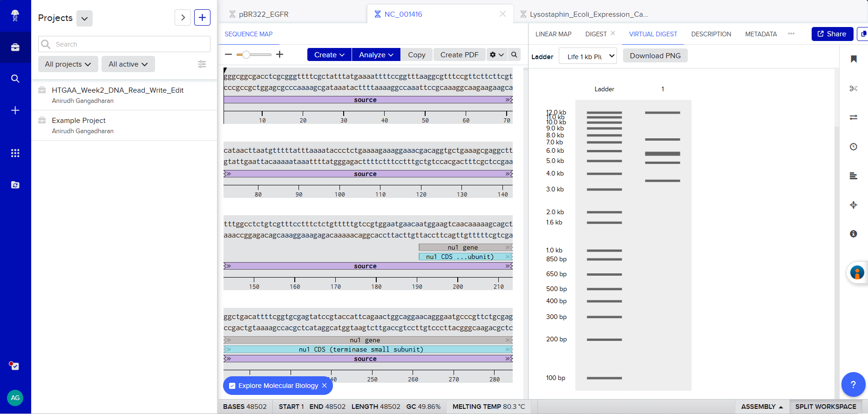This screenshot has height=414, width=868.
Task: Open the Ladder selection dropdown
Action: pyautogui.click(x=588, y=56)
